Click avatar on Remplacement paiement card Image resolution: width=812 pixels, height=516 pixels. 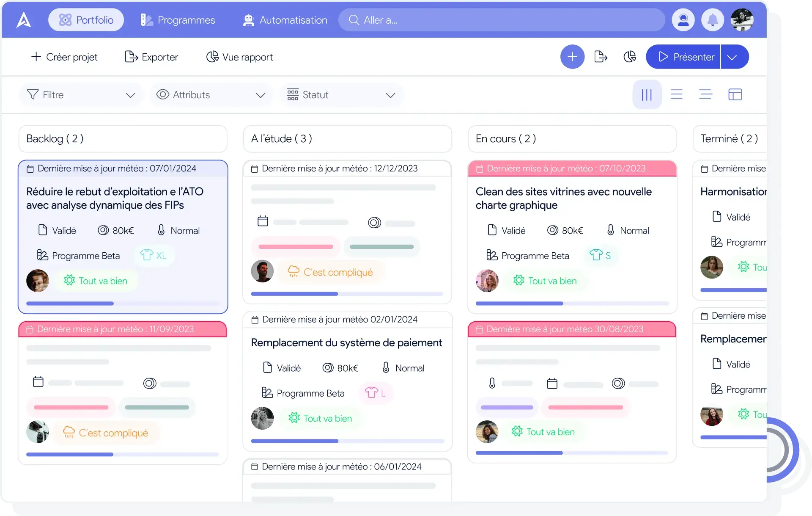pos(262,418)
